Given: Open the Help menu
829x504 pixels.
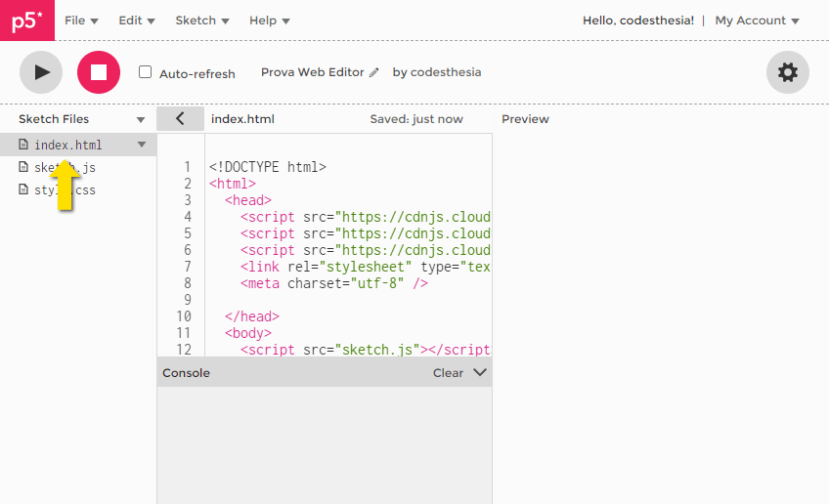Looking at the screenshot, I should [270, 21].
